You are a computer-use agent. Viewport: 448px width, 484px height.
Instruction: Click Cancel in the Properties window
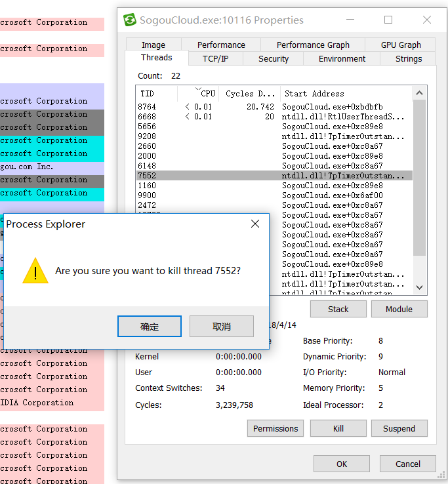(408, 464)
